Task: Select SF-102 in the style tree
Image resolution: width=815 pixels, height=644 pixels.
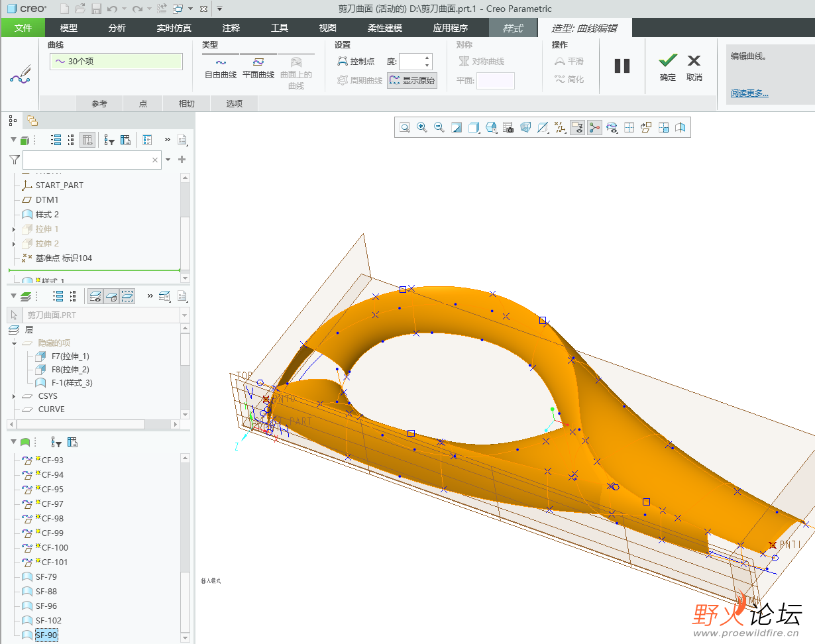Action: 48,620
